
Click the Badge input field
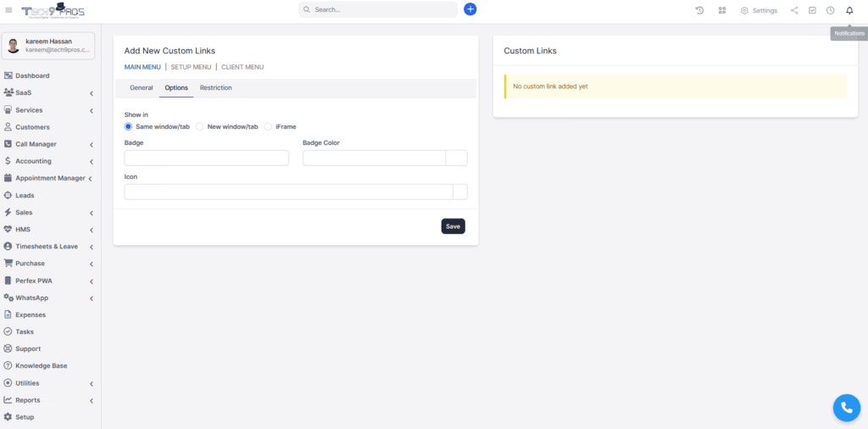207,158
